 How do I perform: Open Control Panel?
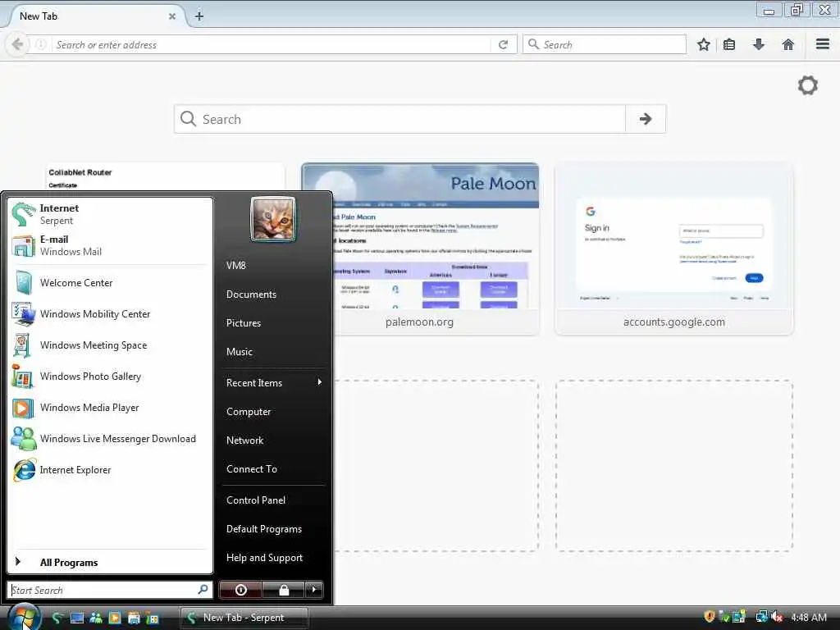click(x=273, y=500)
